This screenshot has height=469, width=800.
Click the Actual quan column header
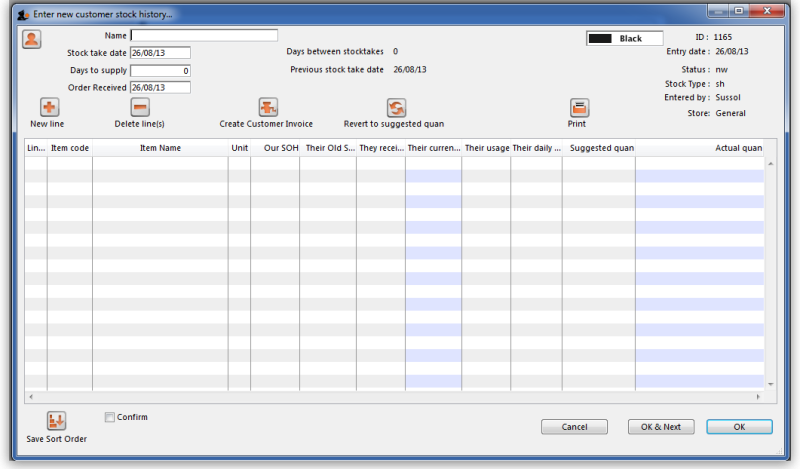click(699, 148)
